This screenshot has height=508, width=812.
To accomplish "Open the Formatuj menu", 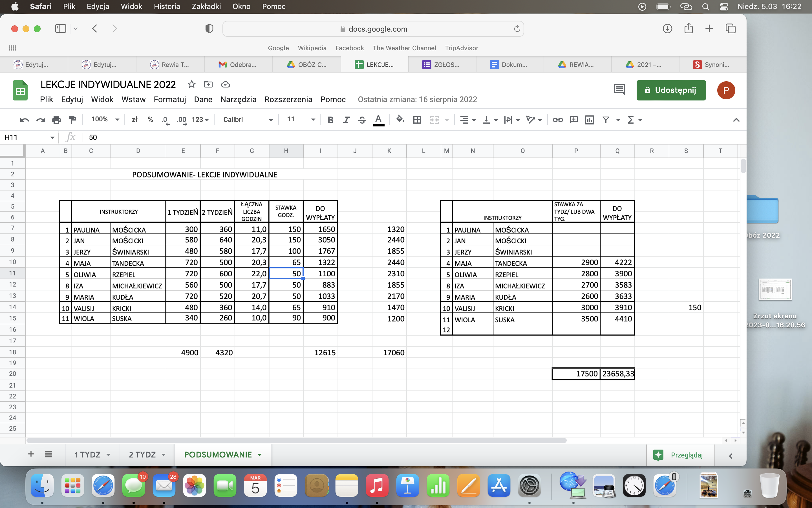I will pos(170,99).
